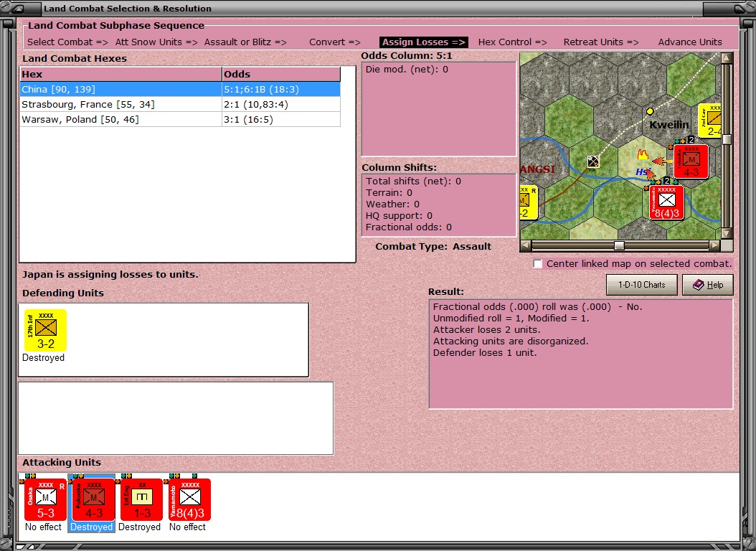
Task: Select the 17th Inf 3-2 defending unit
Action: (45, 330)
